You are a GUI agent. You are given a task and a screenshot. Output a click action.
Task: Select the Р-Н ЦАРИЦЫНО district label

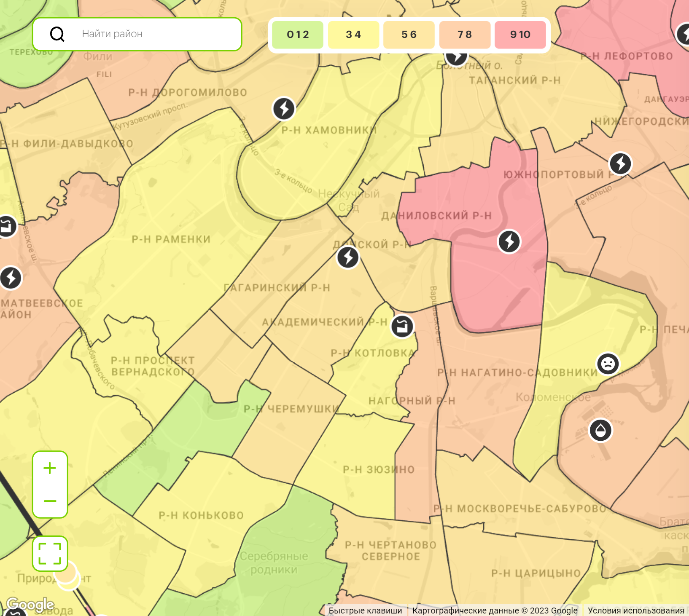pos(536,573)
